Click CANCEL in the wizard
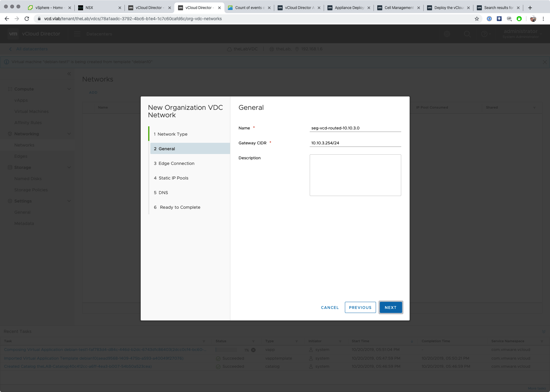Viewport: 550px width, 392px height. tap(330, 307)
